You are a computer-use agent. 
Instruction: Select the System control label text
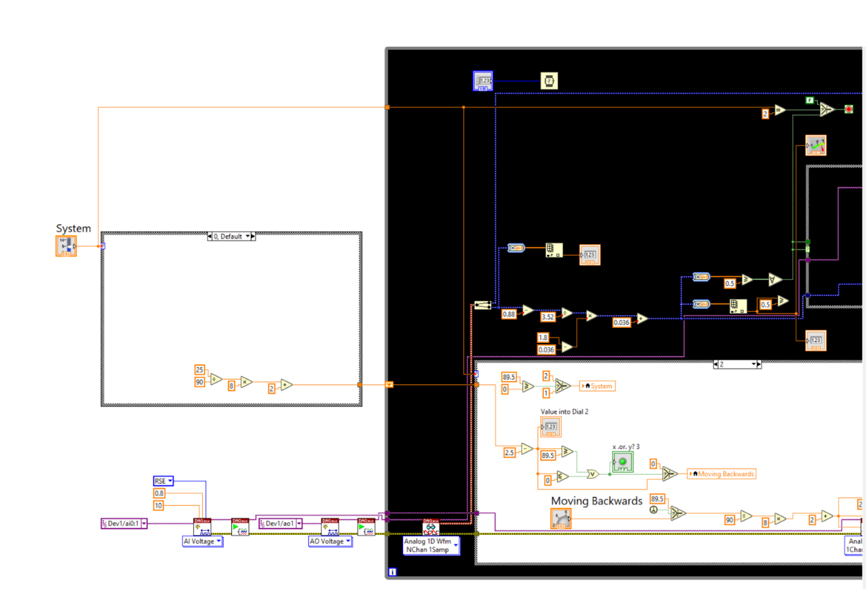click(x=73, y=229)
